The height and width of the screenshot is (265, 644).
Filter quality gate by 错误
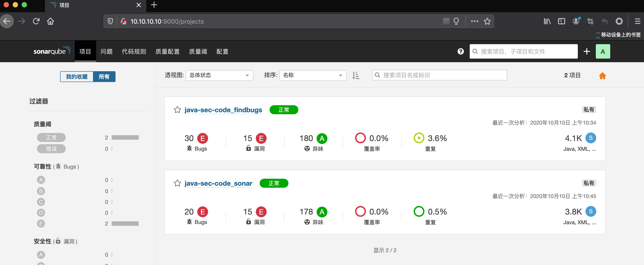[51, 149]
